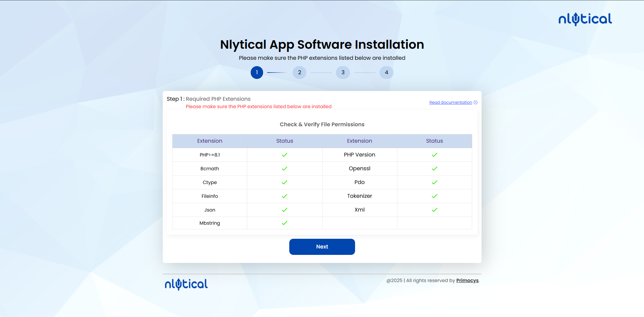Click 'Check & Verify File Permissions' heading
The width and height of the screenshot is (644, 317).
(322, 125)
